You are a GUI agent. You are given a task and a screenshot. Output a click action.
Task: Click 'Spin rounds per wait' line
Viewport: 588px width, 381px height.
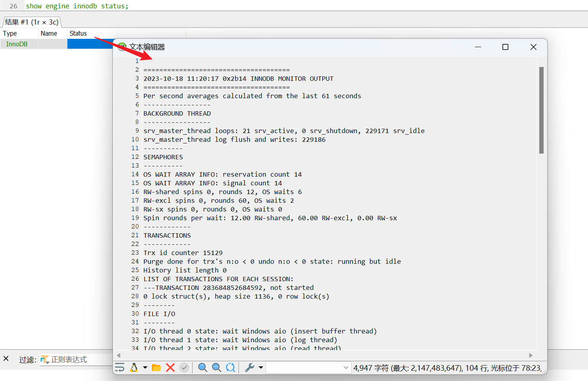coord(270,218)
